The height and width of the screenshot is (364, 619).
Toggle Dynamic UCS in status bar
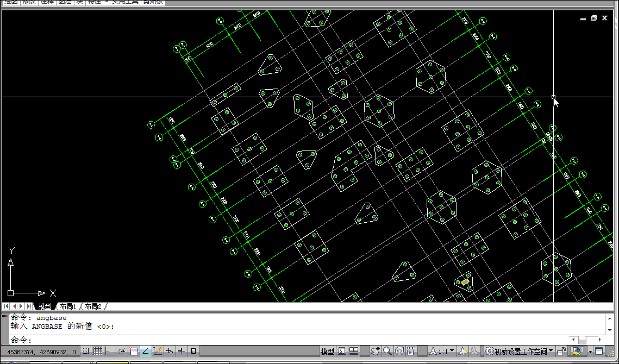click(x=158, y=351)
